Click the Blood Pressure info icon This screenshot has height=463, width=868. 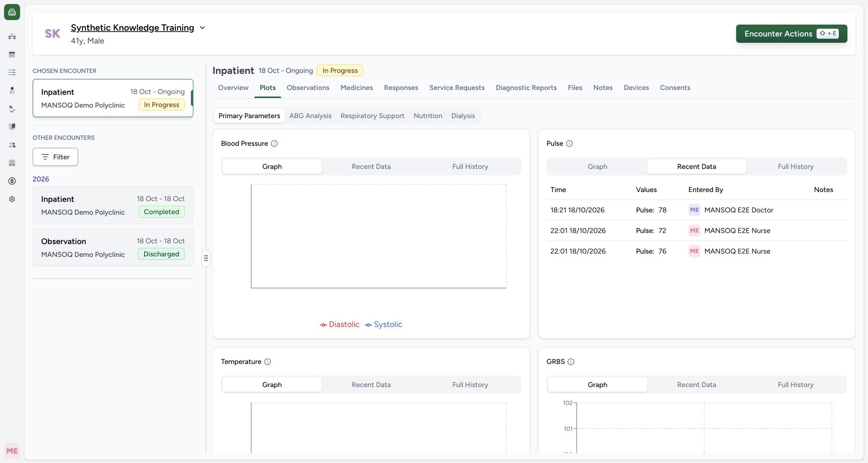point(274,143)
